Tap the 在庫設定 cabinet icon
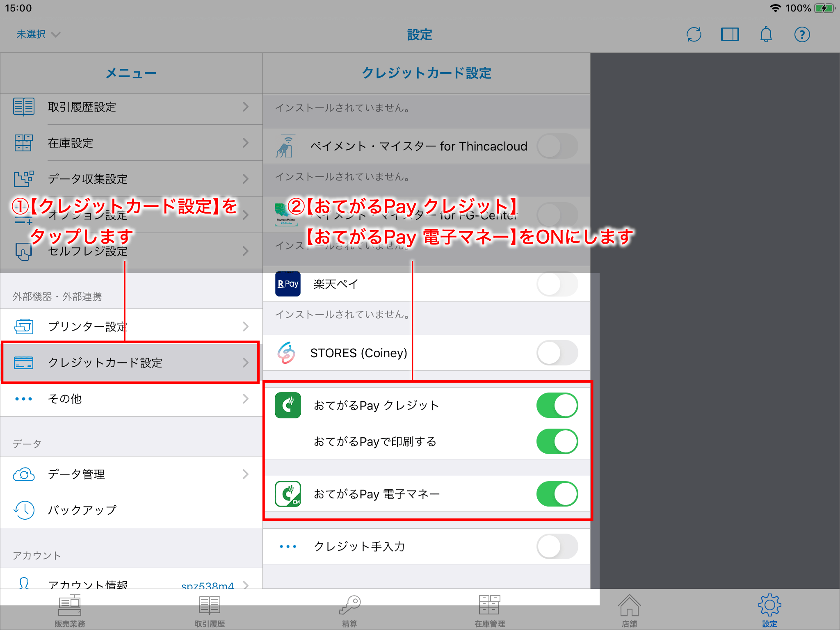 (24, 143)
